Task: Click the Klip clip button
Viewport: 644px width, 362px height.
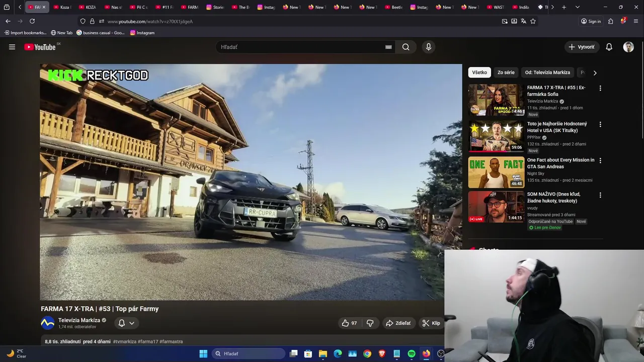Action: (431, 323)
